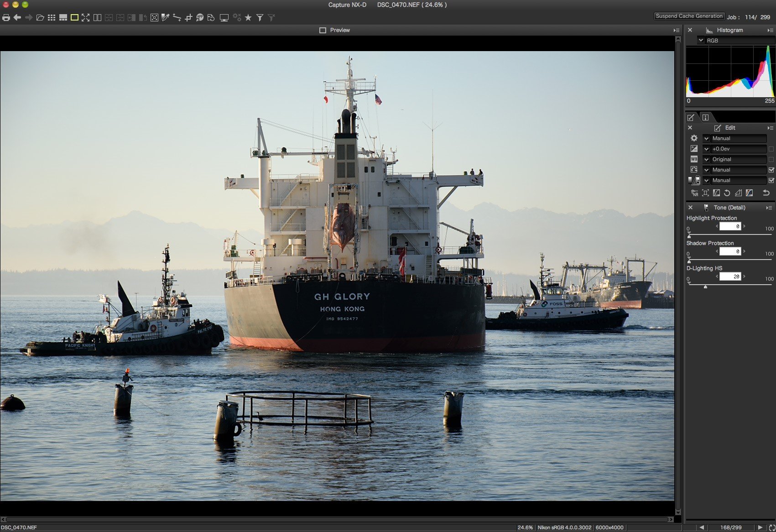Revert adjustments with the undo arrow icon

[766, 193]
